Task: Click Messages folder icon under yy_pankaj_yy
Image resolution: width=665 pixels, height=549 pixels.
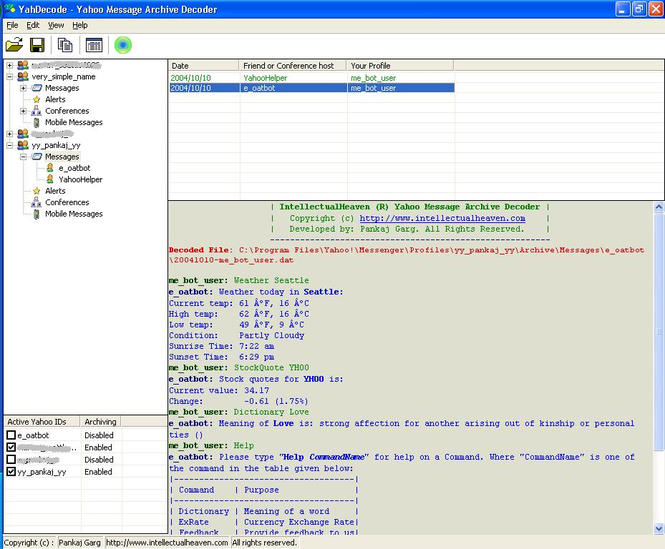Action: pyautogui.click(x=37, y=157)
